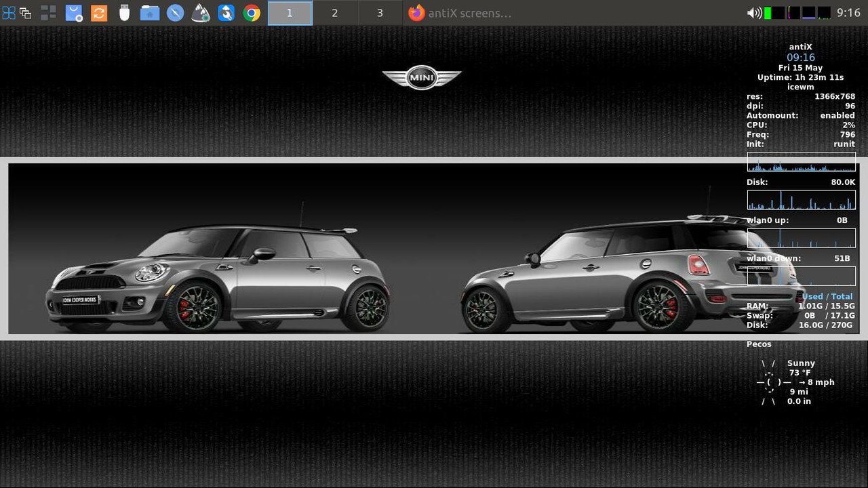The height and width of the screenshot is (488, 868).
Task: Switch to workspace 1
Action: (290, 13)
